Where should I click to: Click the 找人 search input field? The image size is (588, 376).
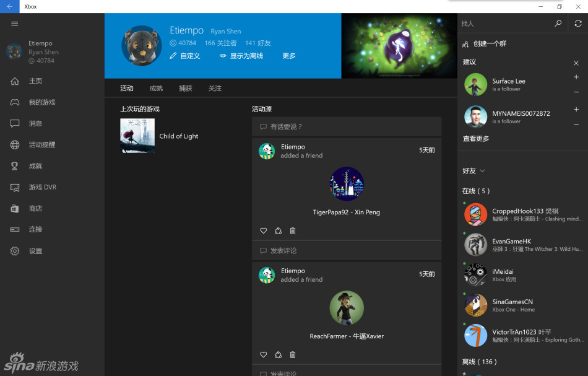504,24
